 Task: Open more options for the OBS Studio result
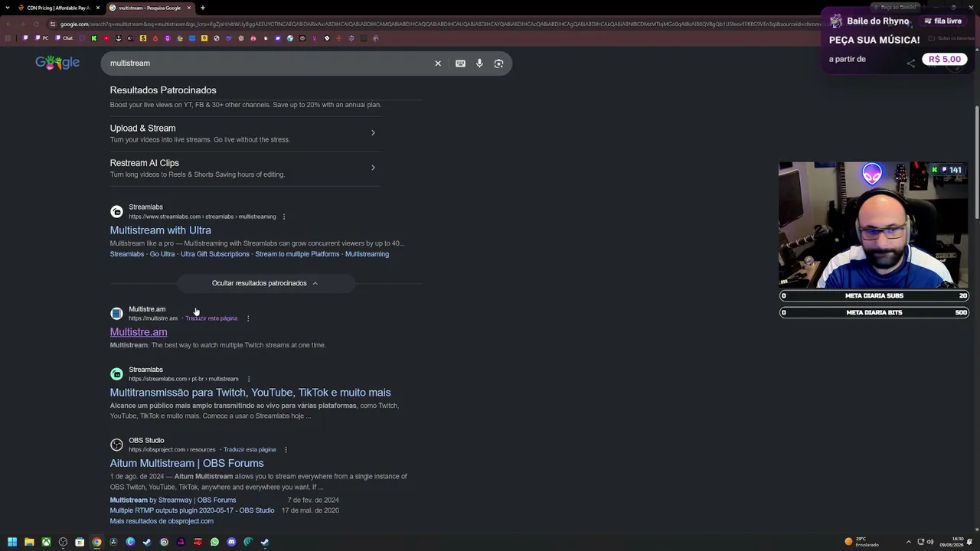coord(286,450)
